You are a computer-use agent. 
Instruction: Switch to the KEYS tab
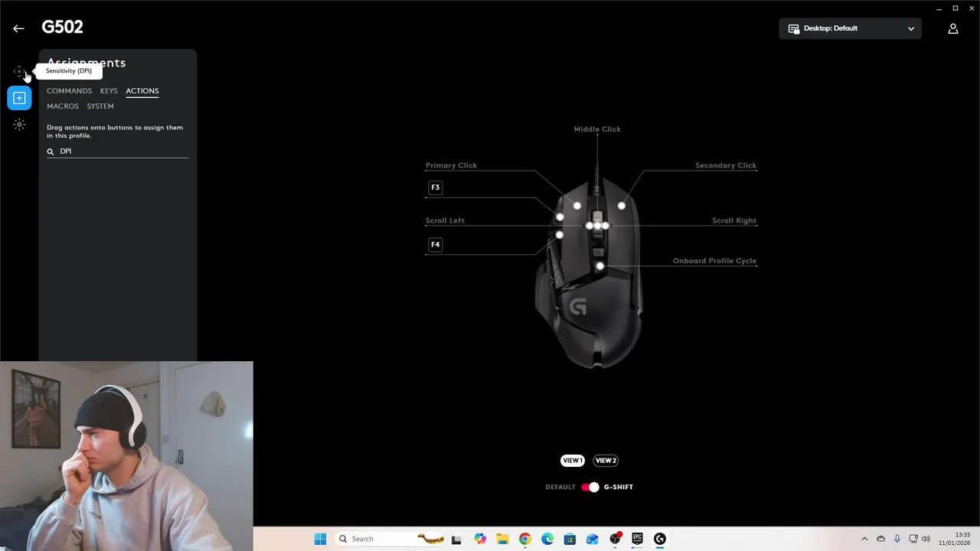tap(109, 91)
